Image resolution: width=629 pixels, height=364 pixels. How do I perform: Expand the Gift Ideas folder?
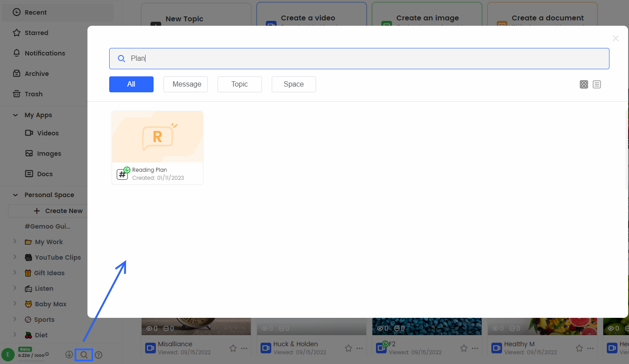[x=15, y=273]
